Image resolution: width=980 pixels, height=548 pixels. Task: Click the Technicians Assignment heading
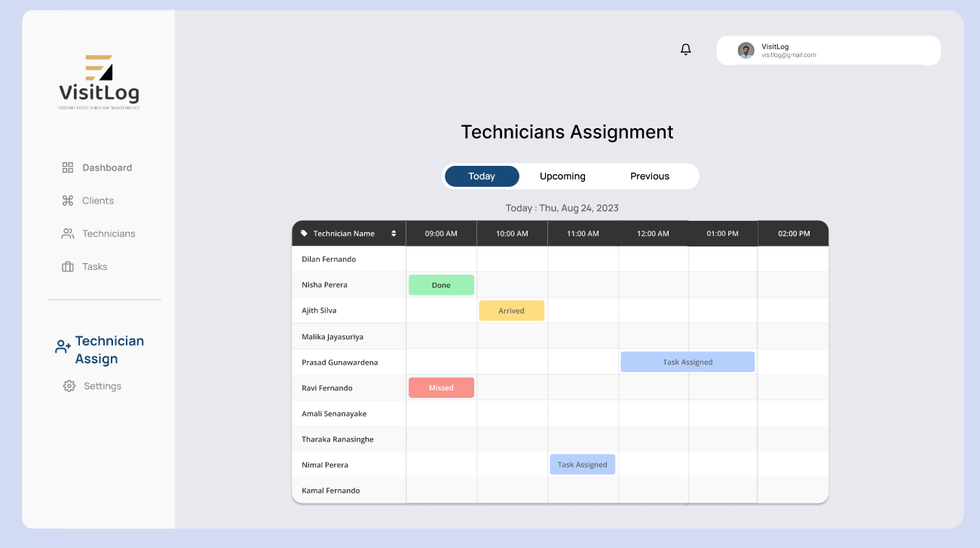click(x=567, y=132)
